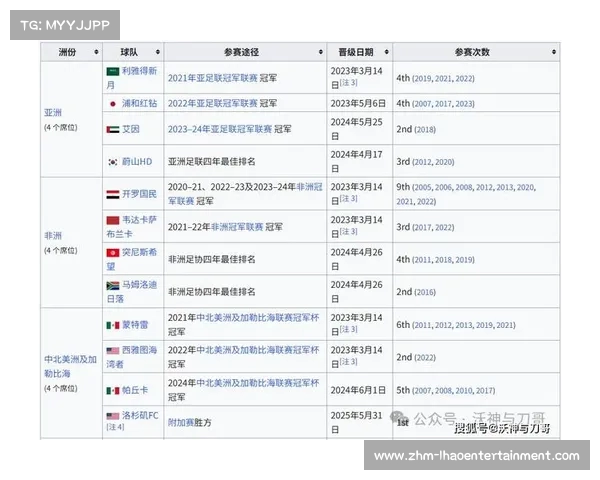Screen dimensions: 600x480
Task: Open the 浦和红钻 team link
Action: pyautogui.click(x=139, y=103)
